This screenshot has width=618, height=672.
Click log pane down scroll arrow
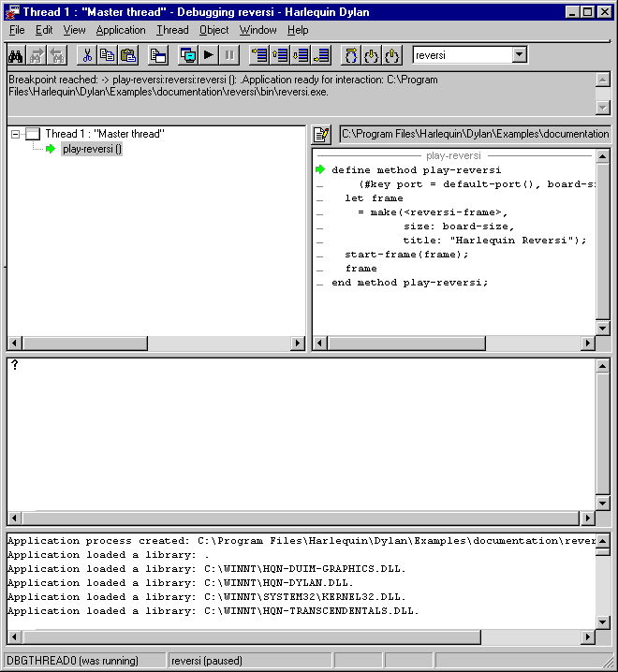coord(603,621)
